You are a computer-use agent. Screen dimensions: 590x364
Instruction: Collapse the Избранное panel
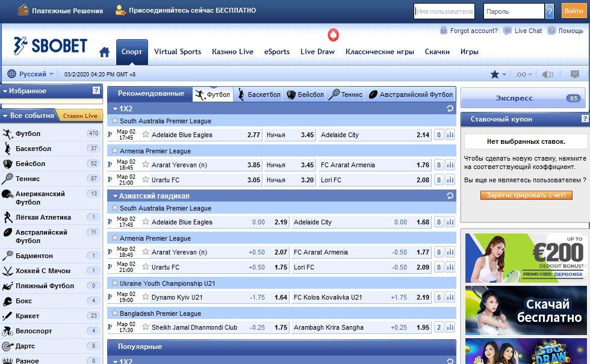click(x=5, y=91)
